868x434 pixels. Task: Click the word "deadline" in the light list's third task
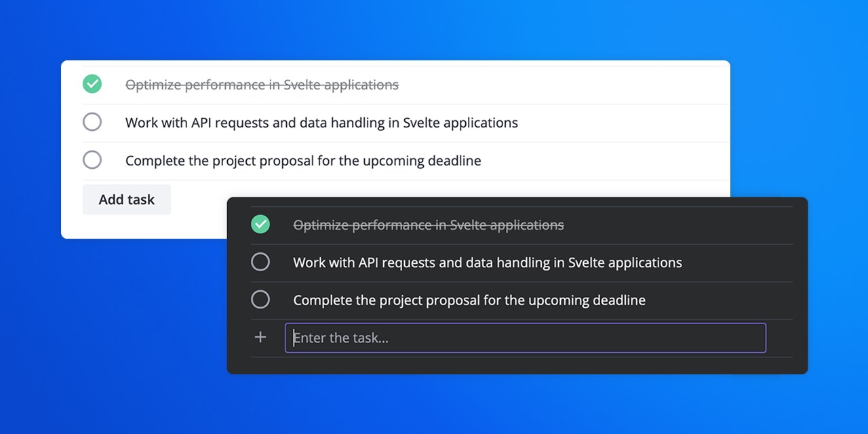click(x=454, y=161)
